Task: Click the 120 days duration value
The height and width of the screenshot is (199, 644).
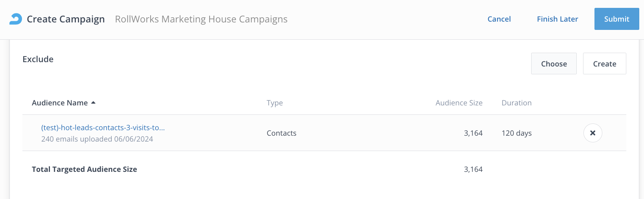Action: [x=516, y=133]
